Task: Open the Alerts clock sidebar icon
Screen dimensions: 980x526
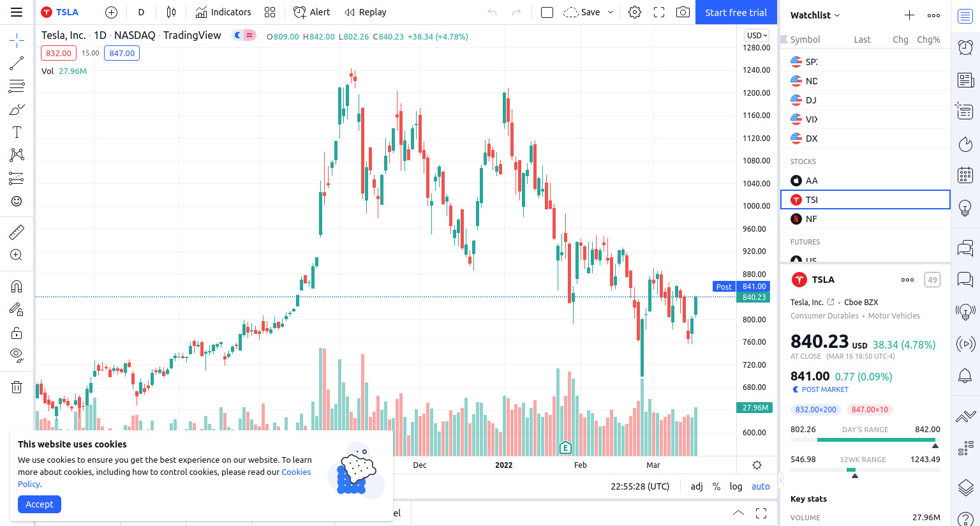Action: pos(965,47)
